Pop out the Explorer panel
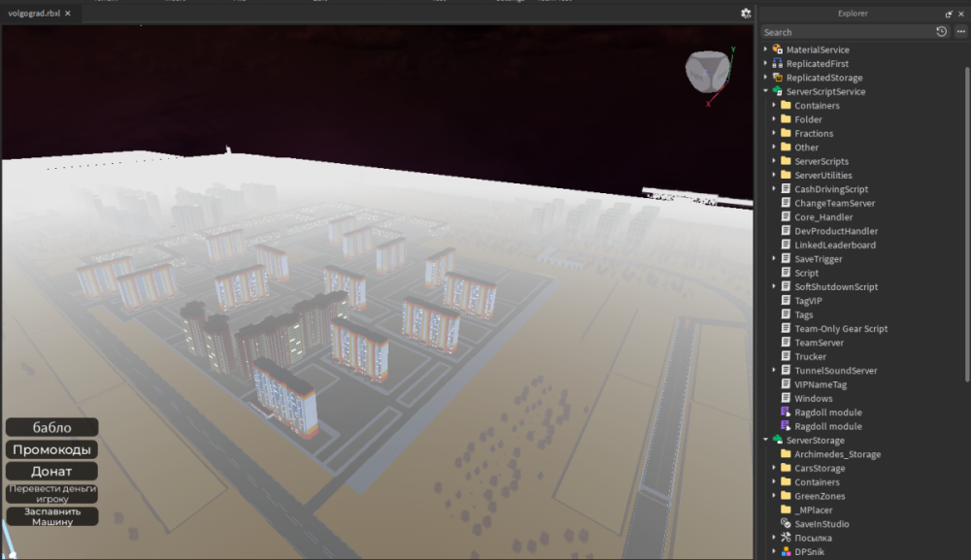Screen dimensions: 971x560 click(949, 14)
